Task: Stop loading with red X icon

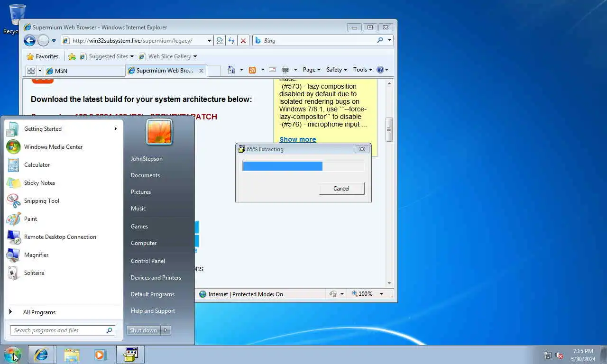Action: (243, 41)
